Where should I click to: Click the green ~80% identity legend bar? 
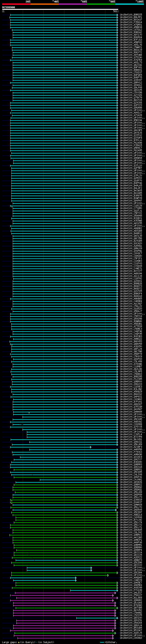tap(101, 4)
